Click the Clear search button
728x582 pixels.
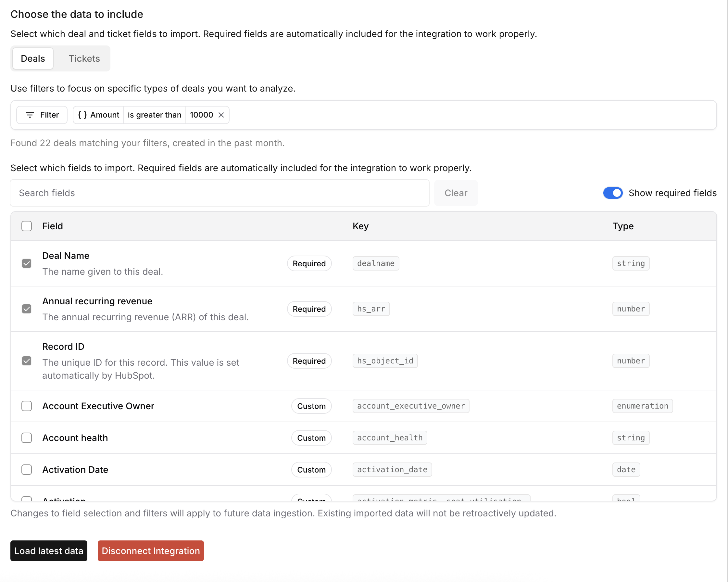456,193
